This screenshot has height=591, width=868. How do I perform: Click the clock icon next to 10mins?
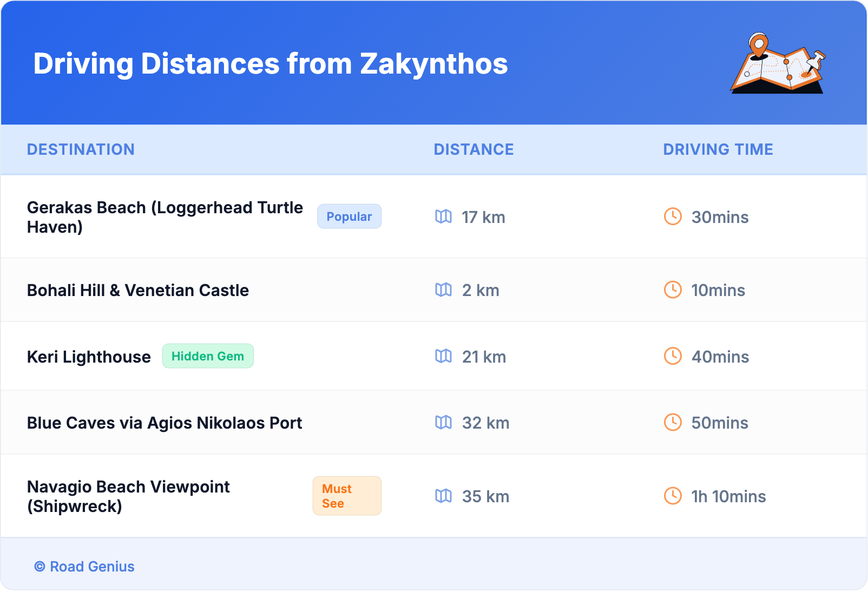click(673, 290)
